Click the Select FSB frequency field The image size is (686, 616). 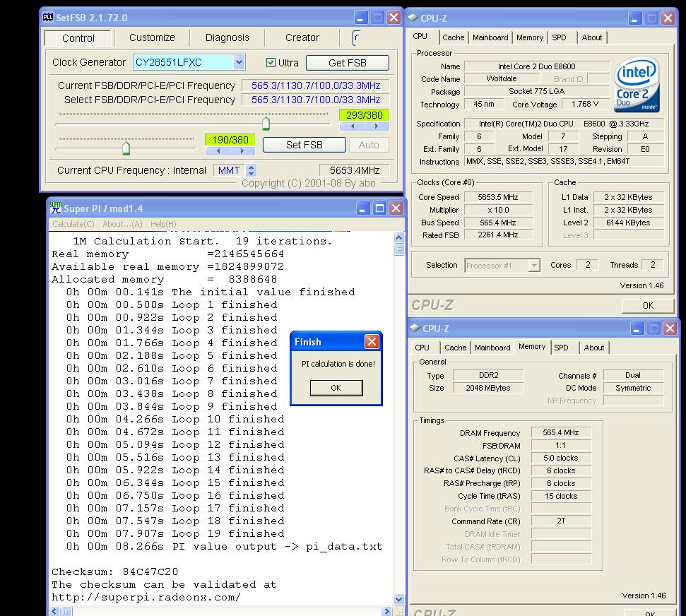click(x=315, y=100)
